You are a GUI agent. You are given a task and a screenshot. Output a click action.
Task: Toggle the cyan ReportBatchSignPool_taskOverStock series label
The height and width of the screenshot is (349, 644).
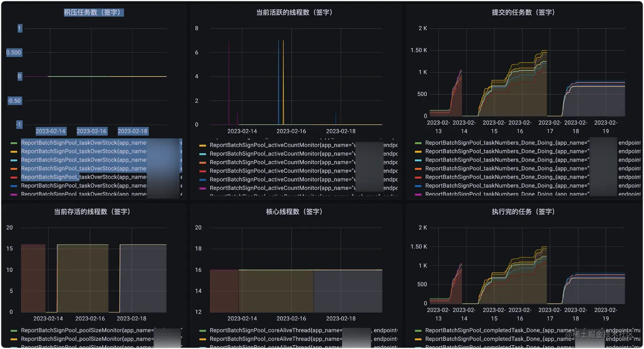83,160
